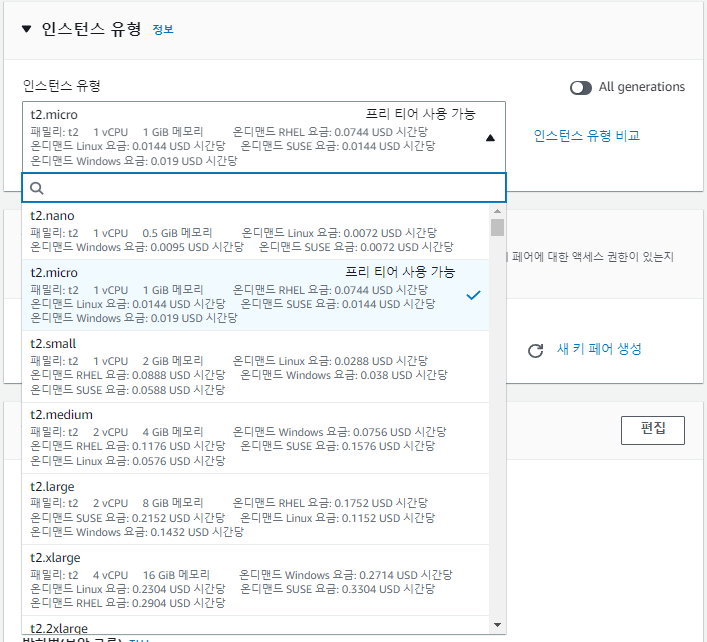Close the instance type dropdown with the up arrow
Viewport: 707px width, 642px height.
click(x=490, y=138)
